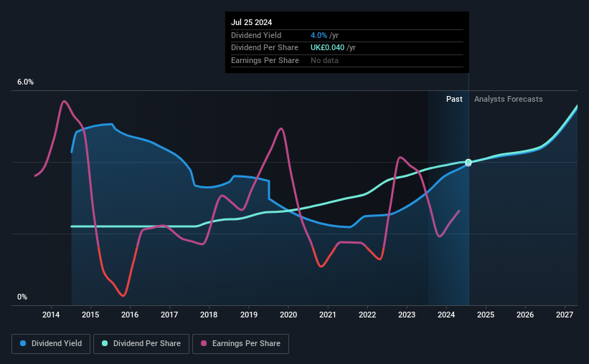
Task: Toggle the Earnings Per Share legend button
Action: click(240, 344)
